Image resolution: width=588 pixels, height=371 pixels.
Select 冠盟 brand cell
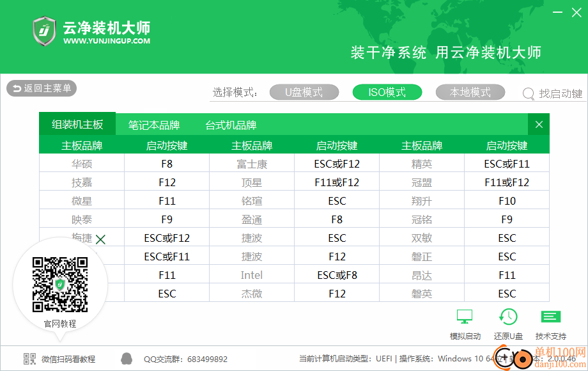(x=422, y=182)
